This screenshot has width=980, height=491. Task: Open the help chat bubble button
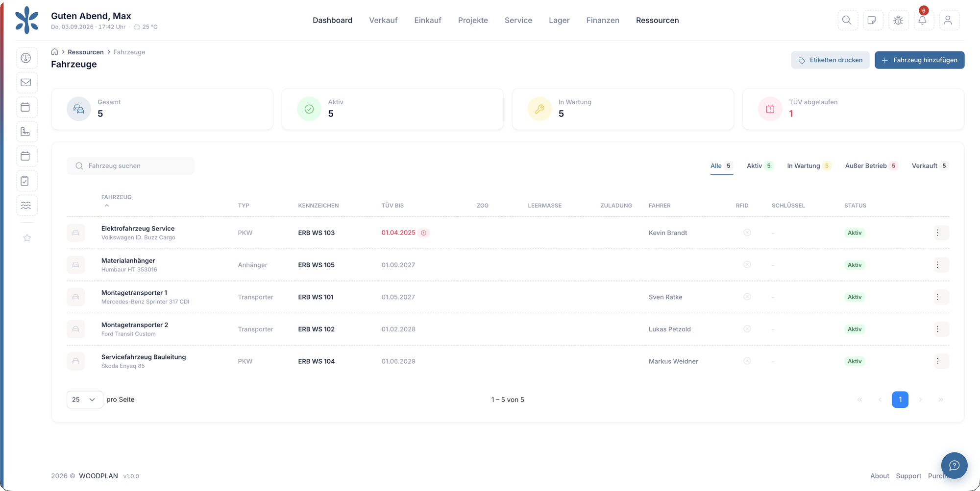pyautogui.click(x=954, y=465)
